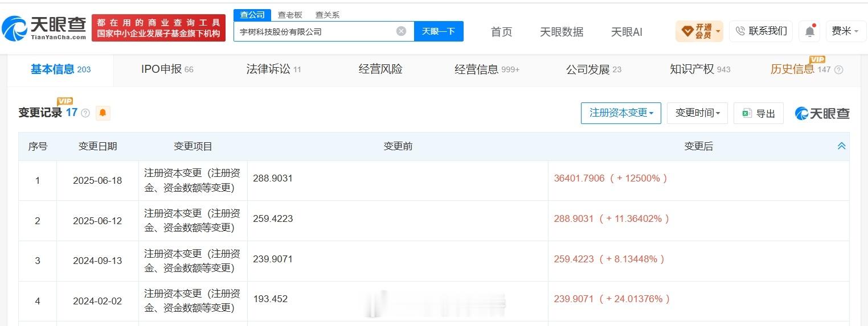Switch to the 法律诉讼 tab
This screenshot has width=868, height=326.
(273, 69)
